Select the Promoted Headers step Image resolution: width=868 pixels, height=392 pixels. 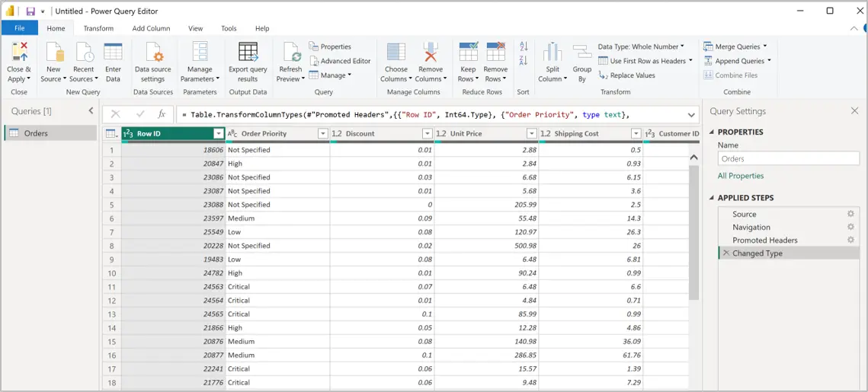pos(765,240)
